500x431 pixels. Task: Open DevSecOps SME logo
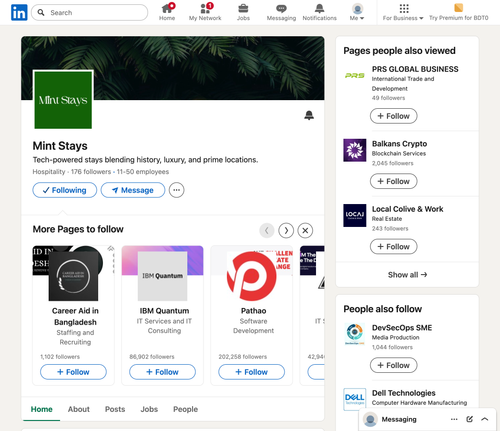click(x=355, y=334)
